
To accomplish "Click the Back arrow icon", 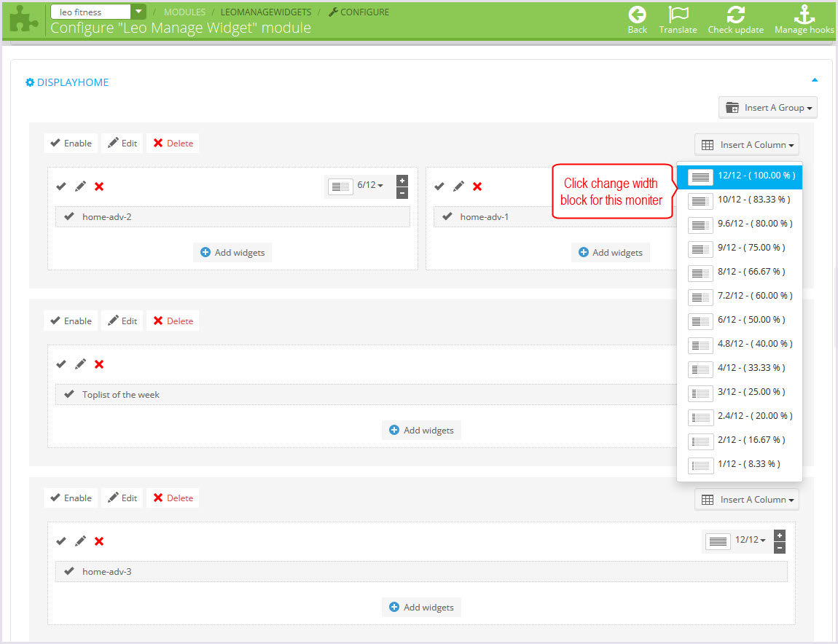I will click(637, 15).
